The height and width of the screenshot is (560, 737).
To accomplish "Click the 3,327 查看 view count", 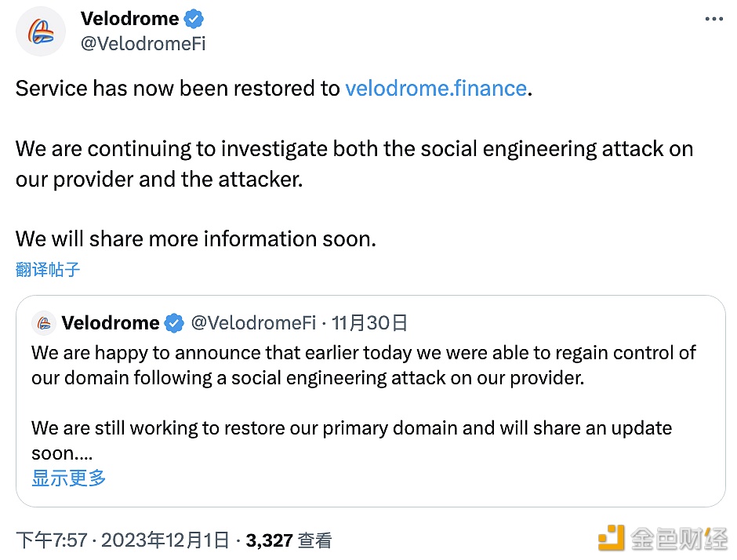I will 289,540.
